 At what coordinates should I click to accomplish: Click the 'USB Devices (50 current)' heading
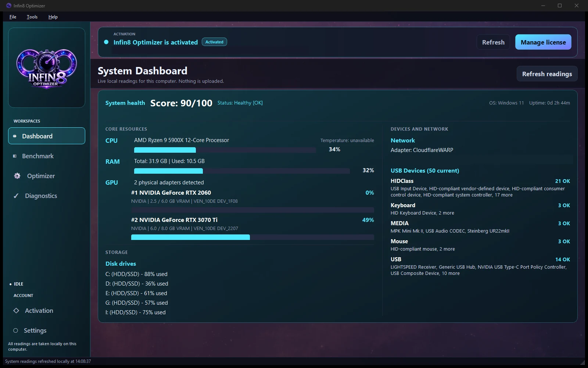click(x=425, y=171)
